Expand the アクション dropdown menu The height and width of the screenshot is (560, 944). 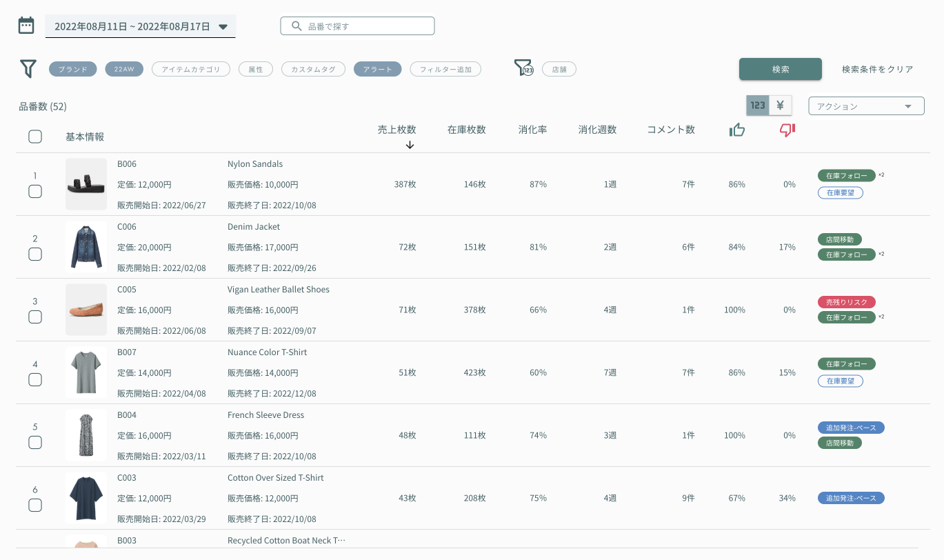pyautogui.click(x=866, y=106)
